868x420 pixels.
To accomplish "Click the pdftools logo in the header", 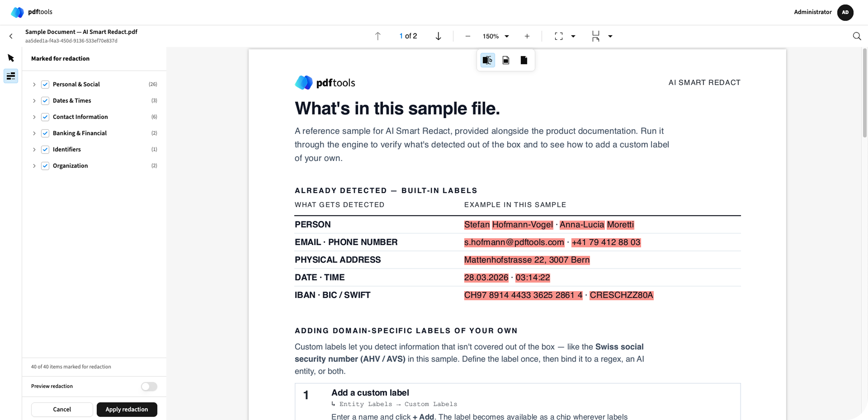I will 31,12.
